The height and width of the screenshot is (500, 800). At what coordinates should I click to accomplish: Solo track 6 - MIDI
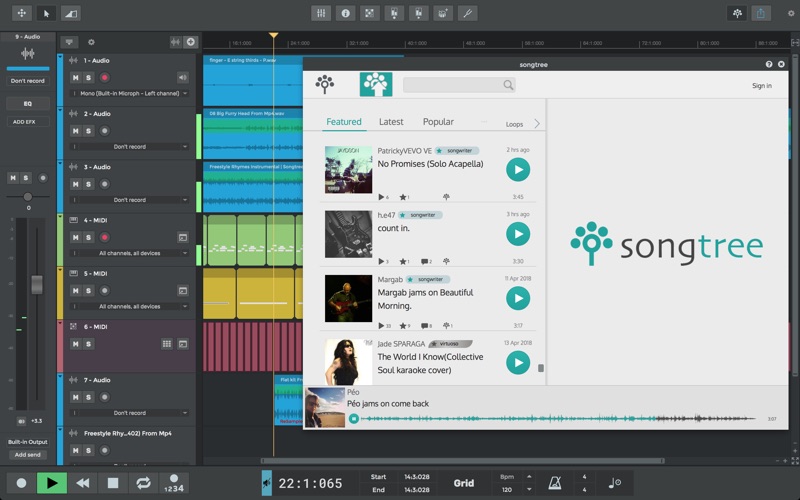click(x=88, y=344)
